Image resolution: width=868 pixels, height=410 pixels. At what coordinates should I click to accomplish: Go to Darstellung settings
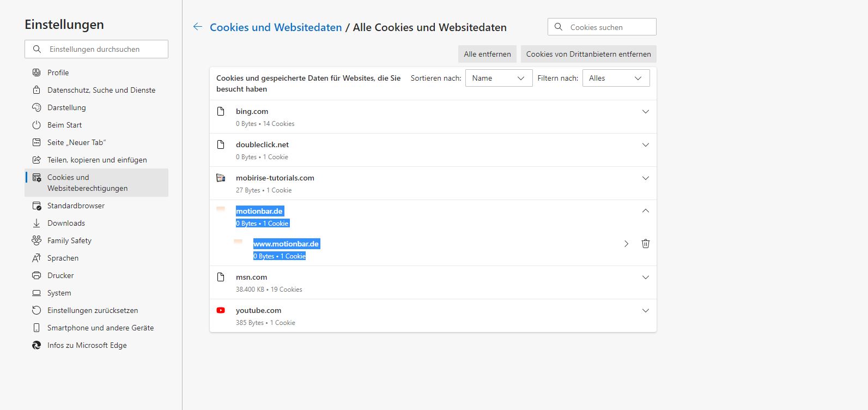pyautogui.click(x=96, y=107)
